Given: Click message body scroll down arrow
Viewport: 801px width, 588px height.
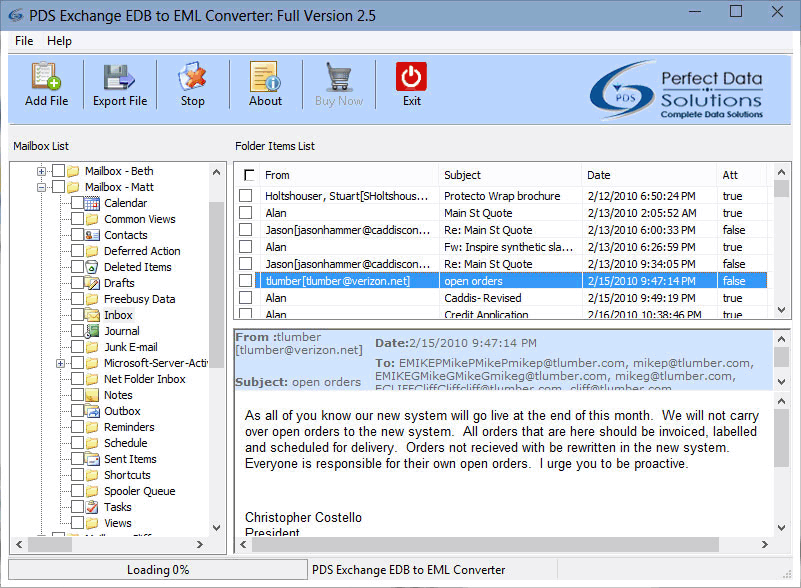Looking at the screenshot, I should click(x=781, y=528).
